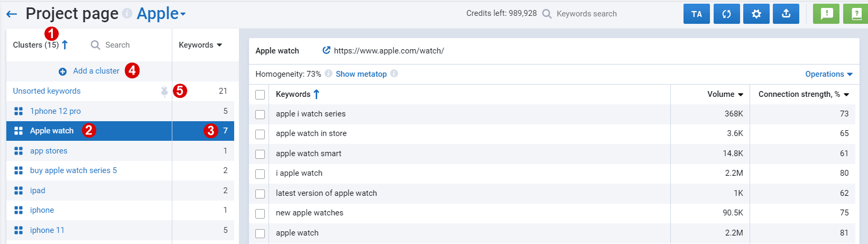Image resolution: width=868 pixels, height=244 pixels.
Task: Open Unsorted keywords
Action: (x=47, y=91)
